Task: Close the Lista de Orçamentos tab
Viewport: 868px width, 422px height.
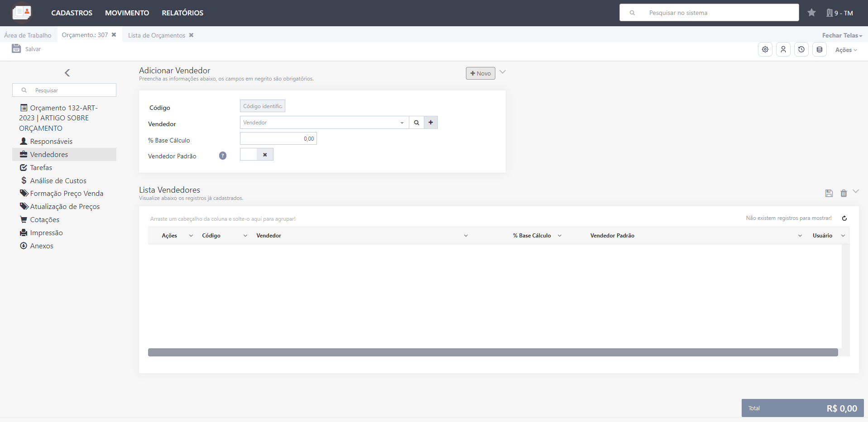Action: [191, 35]
